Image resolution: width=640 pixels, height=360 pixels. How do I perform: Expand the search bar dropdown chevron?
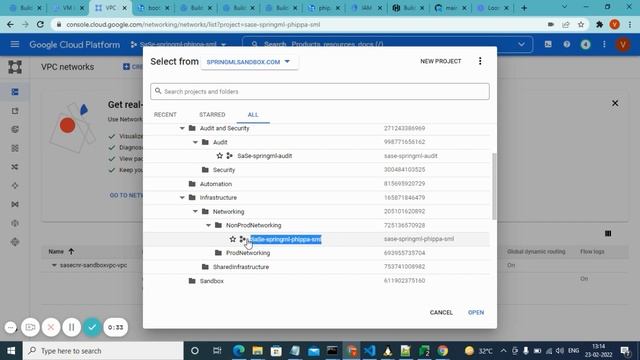tap(521, 44)
